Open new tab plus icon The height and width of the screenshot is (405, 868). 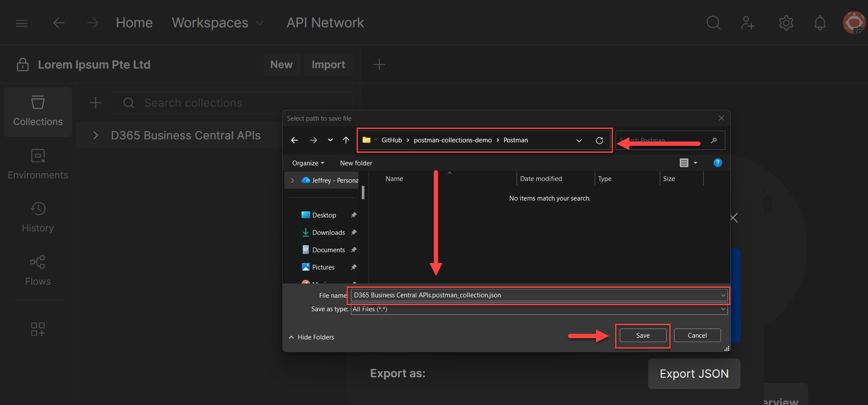(x=379, y=65)
